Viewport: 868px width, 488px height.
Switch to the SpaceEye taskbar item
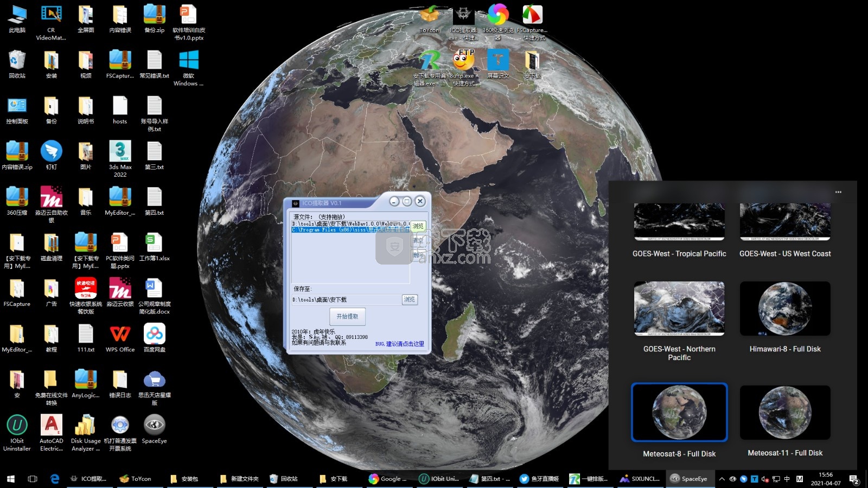click(689, 479)
